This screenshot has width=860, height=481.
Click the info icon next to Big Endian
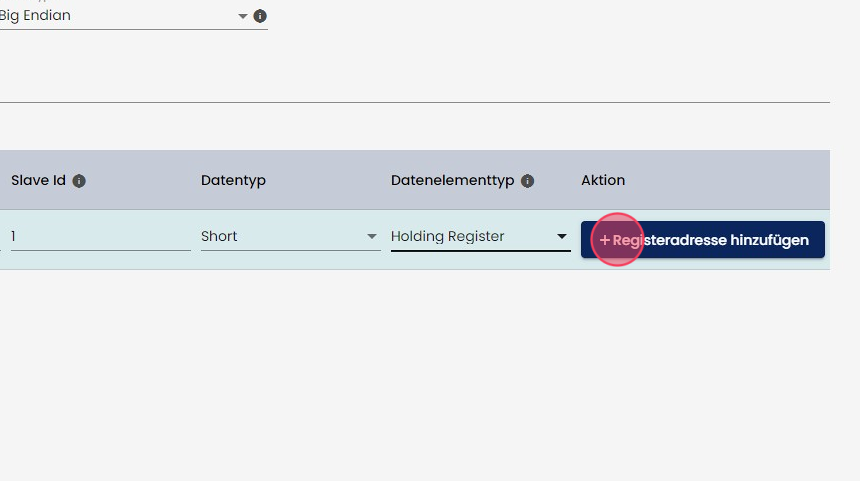click(260, 16)
